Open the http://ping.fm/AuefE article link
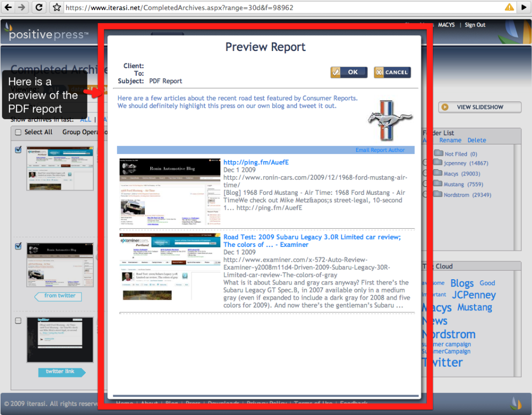The width and height of the screenshot is (532, 415). click(x=256, y=162)
